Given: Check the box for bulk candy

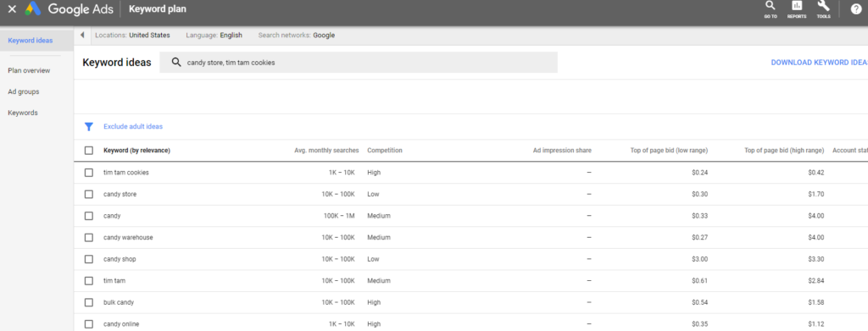Looking at the screenshot, I should coord(88,302).
